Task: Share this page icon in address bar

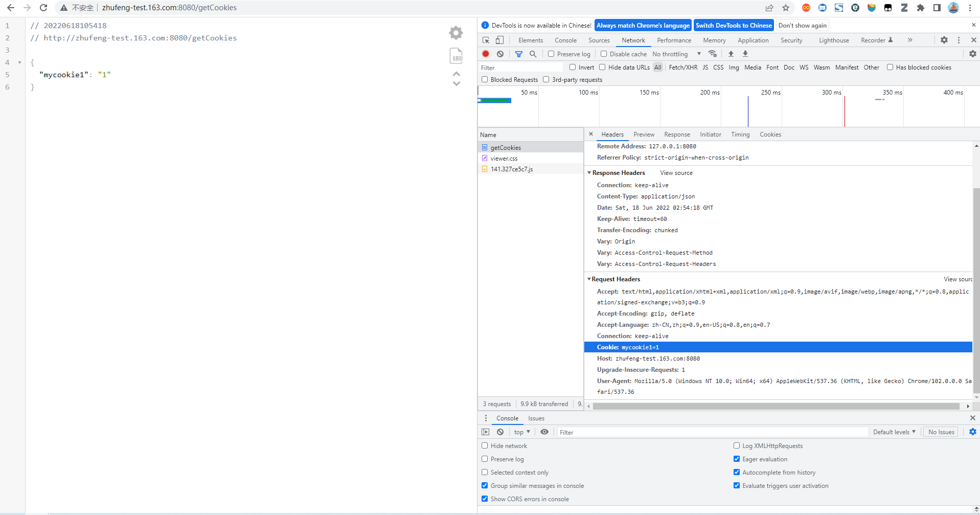Action: [769, 8]
